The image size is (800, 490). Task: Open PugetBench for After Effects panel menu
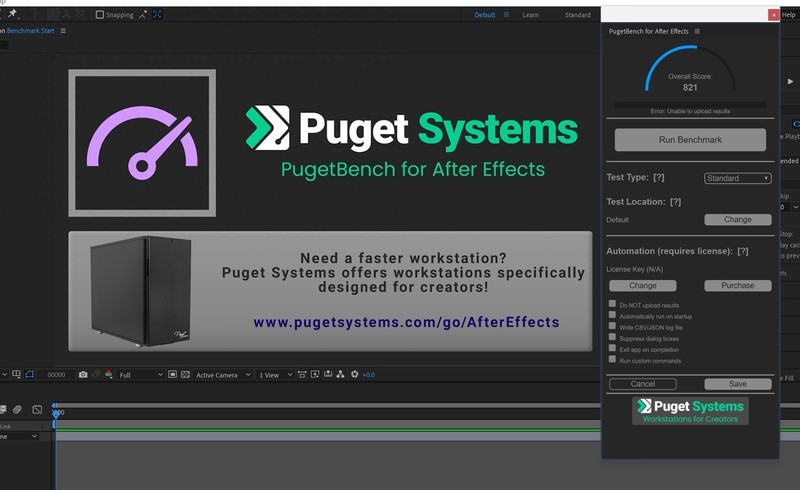click(x=697, y=31)
